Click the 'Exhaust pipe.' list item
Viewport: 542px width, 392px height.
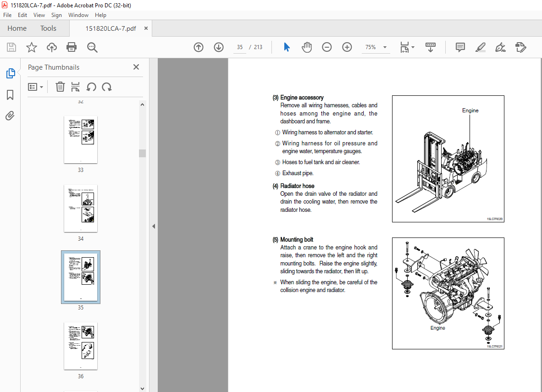[x=298, y=173]
